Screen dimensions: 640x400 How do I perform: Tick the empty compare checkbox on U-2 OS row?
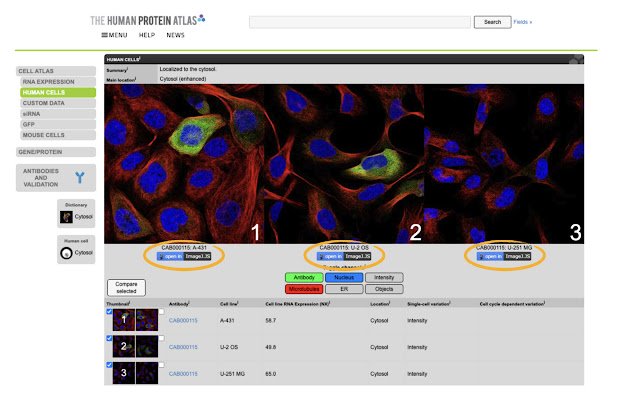[162, 338]
